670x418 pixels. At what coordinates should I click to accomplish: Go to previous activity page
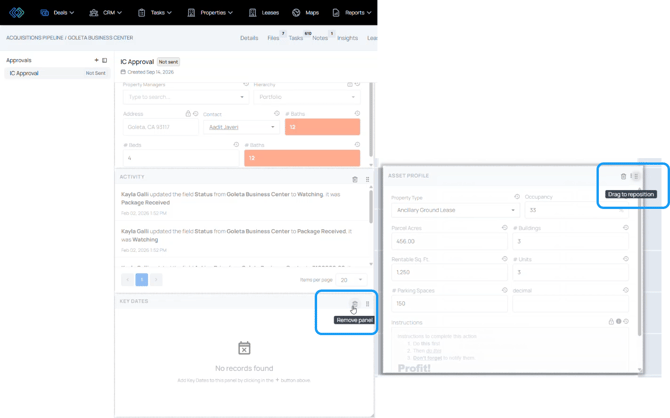tap(127, 280)
